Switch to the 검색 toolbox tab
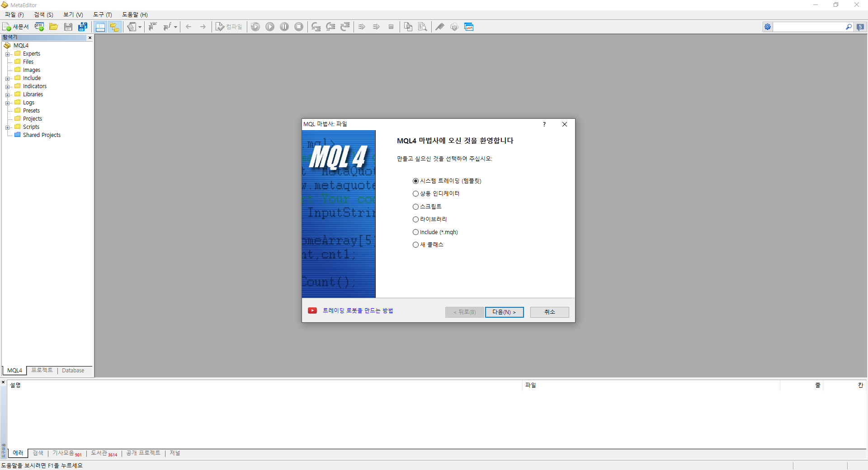The image size is (868, 470). click(x=38, y=453)
